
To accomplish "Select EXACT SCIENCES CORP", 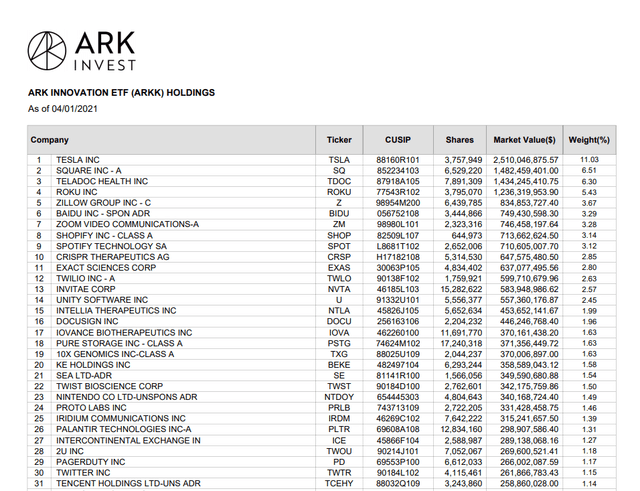I will (x=106, y=267).
